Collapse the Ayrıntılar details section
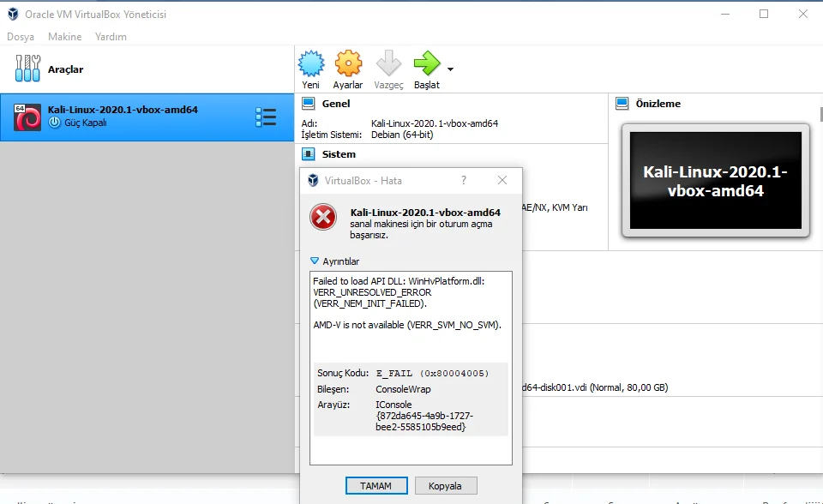Screen dimensions: 823x504 point(315,261)
